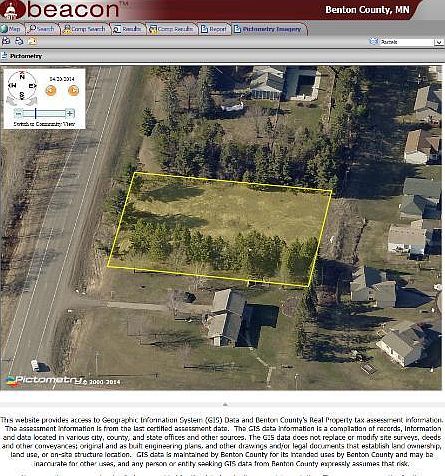Go to previous image date with orange left button

pyautogui.click(x=51, y=90)
